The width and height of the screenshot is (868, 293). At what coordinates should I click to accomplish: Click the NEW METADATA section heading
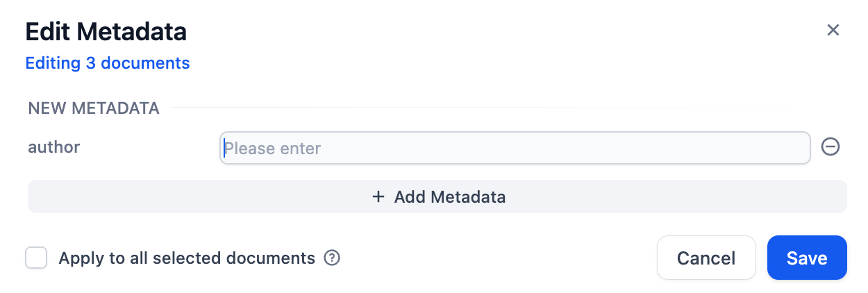pyautogui.click(x=94, y=108)
